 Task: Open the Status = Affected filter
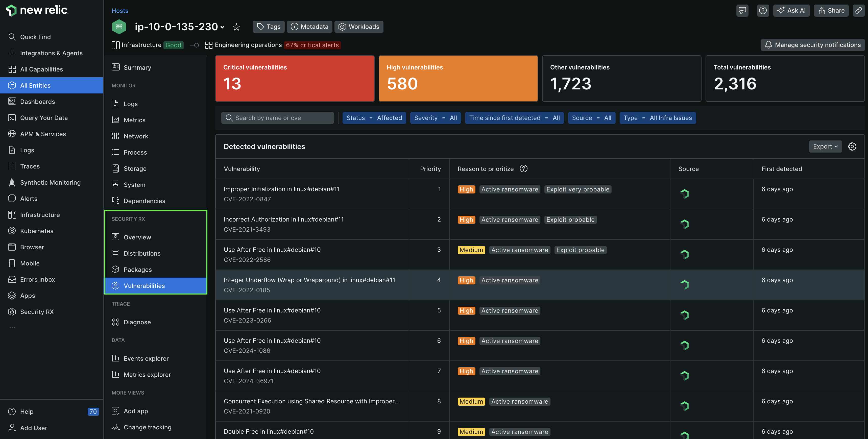coord(374,118)
